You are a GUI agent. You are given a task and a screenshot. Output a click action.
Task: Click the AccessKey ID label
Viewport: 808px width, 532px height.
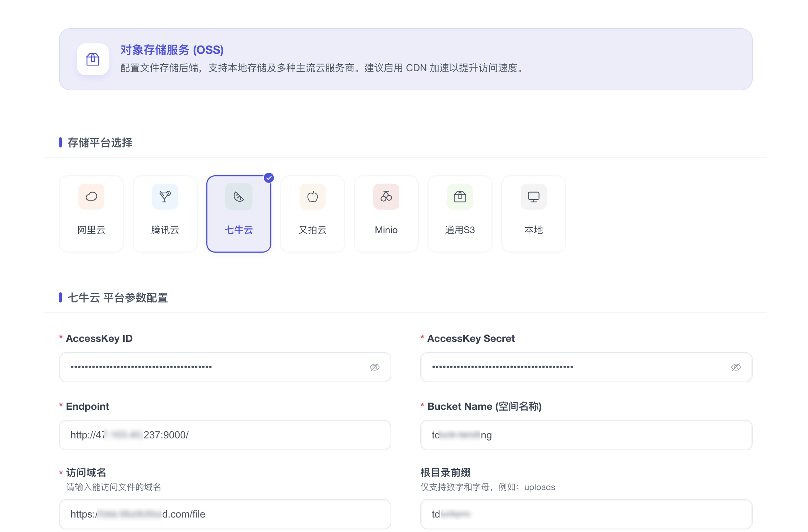[x=99, y=339]
